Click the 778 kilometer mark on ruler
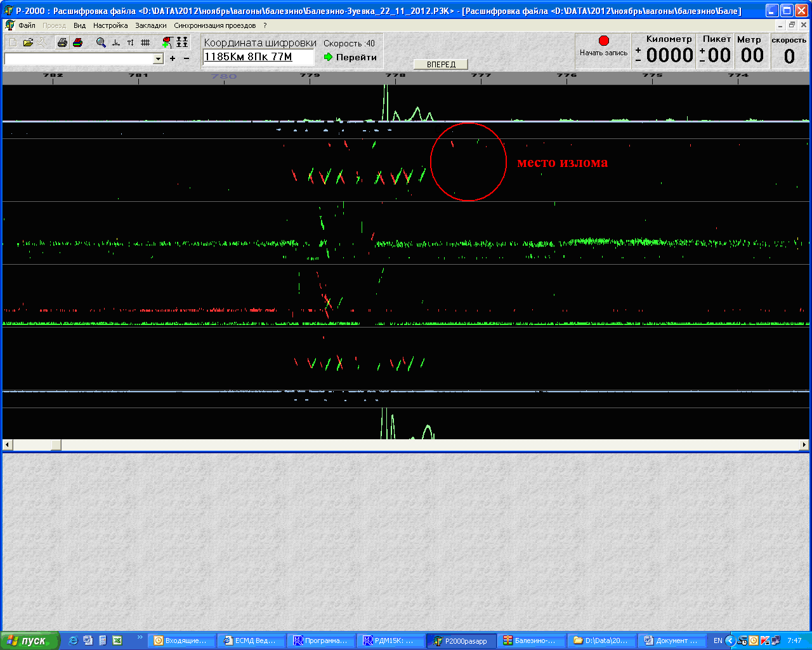Viewport: 812px width, 650px height. [395, 75]
